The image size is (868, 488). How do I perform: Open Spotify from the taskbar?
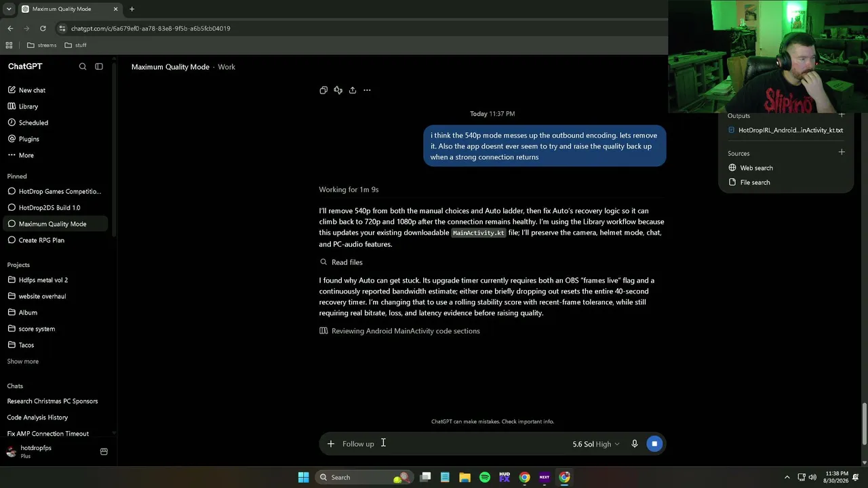(x=485, y=477)
